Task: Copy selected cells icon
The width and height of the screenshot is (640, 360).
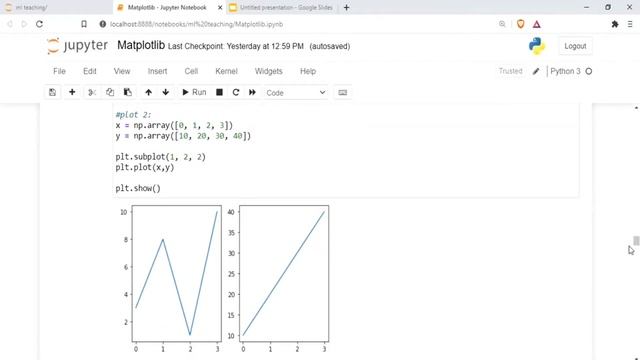Action: (x=110, y=92)
